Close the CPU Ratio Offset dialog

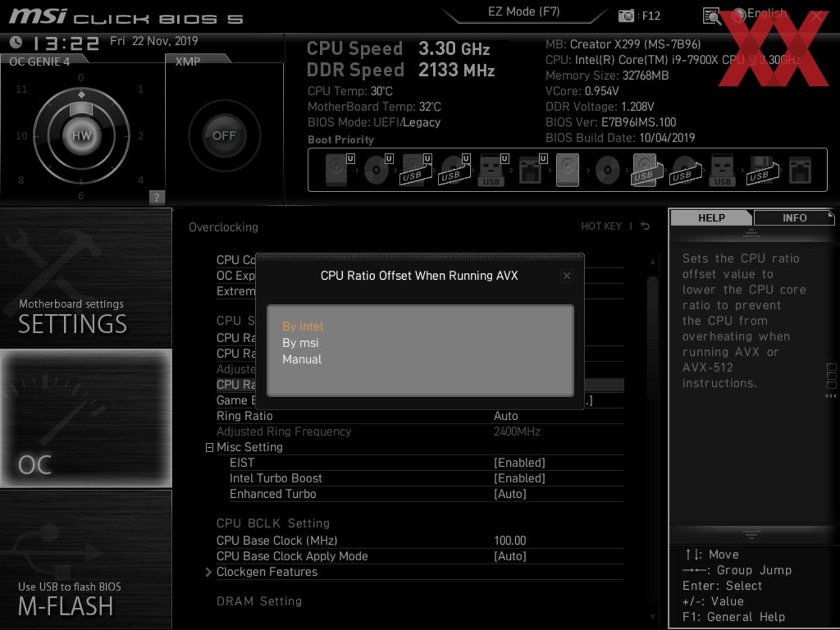566,276
